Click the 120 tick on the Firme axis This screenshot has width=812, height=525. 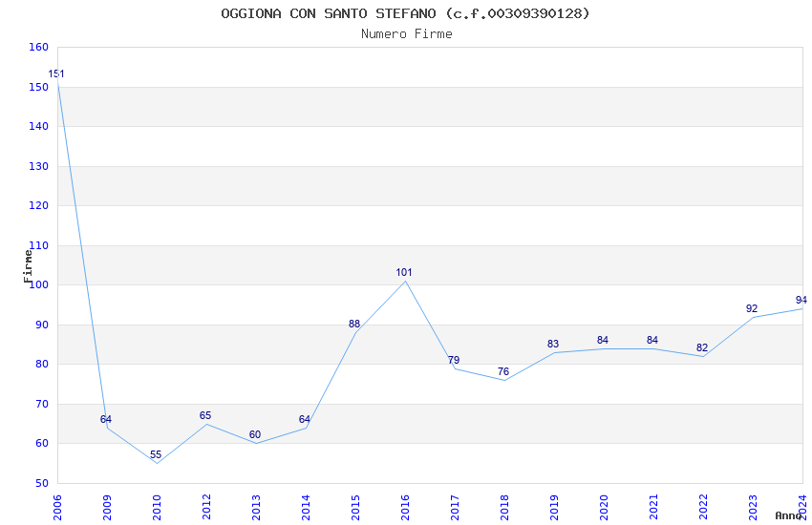[x=39, y=205]
